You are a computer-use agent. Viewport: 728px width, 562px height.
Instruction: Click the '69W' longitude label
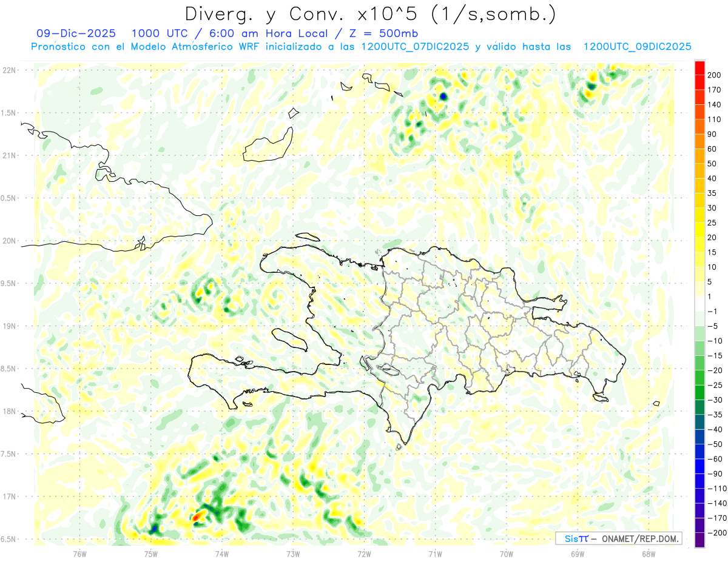[x=578, y=554]
